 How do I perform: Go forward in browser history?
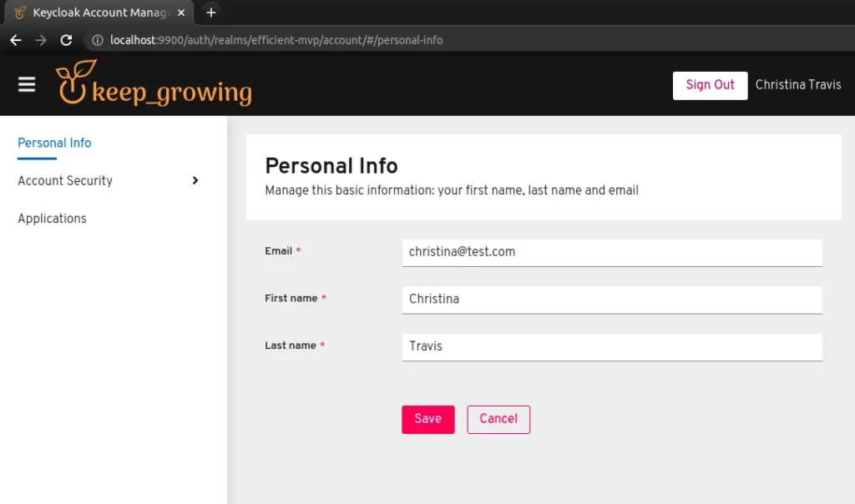coord(41,40)
